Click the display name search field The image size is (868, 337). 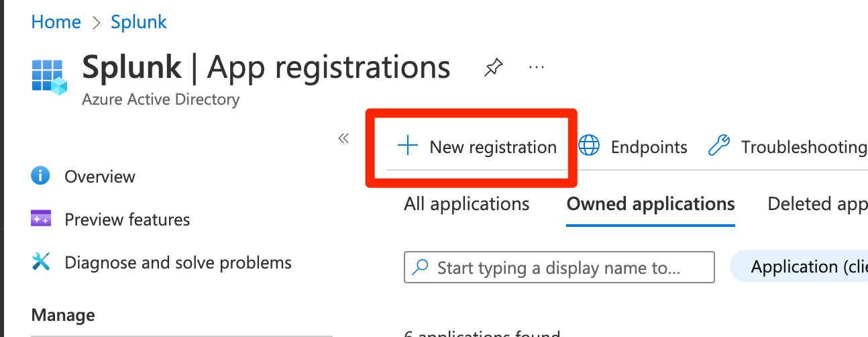559,267
